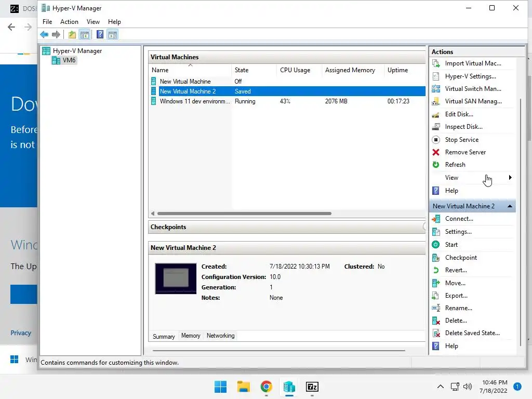Click the green Start power icon
The width and height of the screenshot is (532, 399).
tap(436, 245)
